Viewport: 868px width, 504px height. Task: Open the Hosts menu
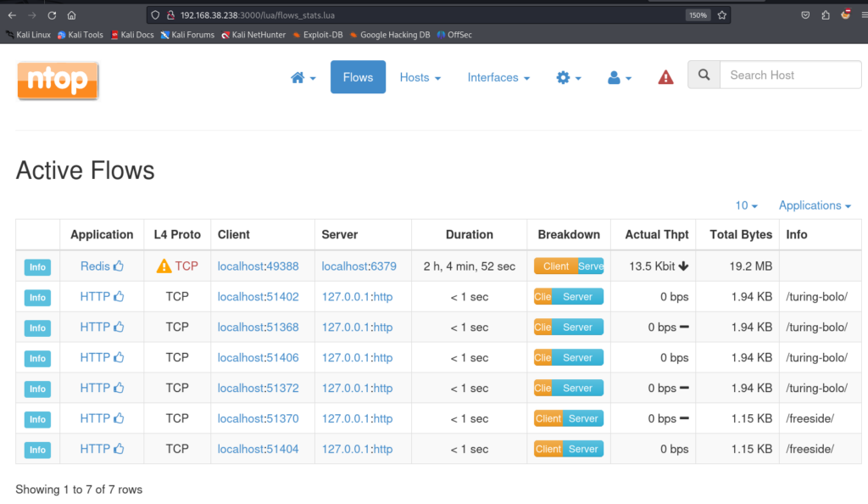pyautogui.click(x=420, y=77)
